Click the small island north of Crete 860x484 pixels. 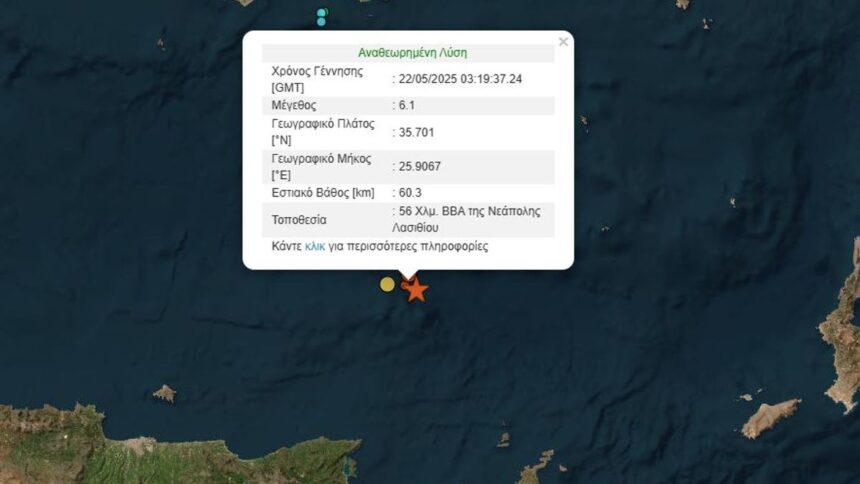pos(164,393)
